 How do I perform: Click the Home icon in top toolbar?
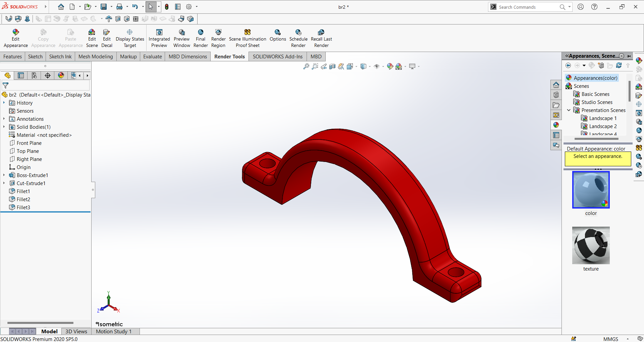click(x=61, y=7)
